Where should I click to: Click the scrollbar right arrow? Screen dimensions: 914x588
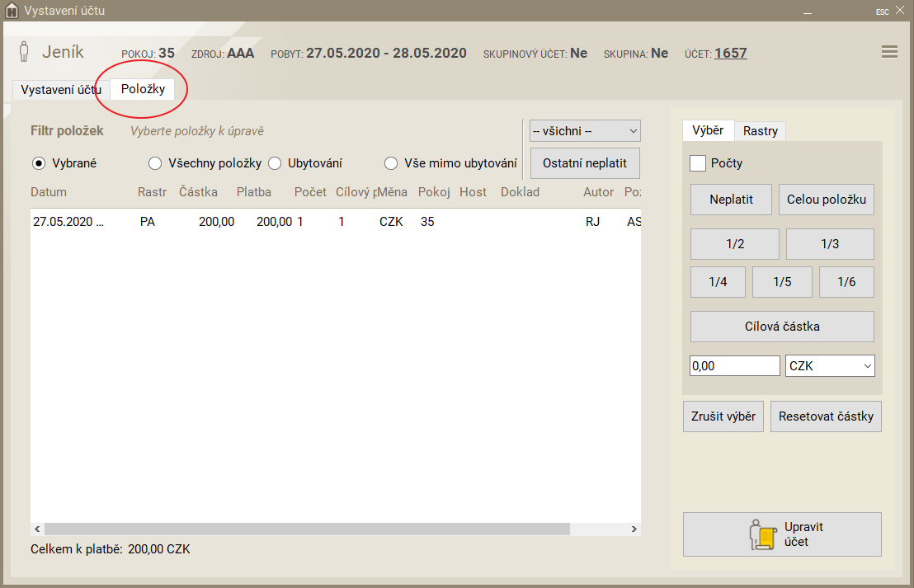tap(634, 529)
